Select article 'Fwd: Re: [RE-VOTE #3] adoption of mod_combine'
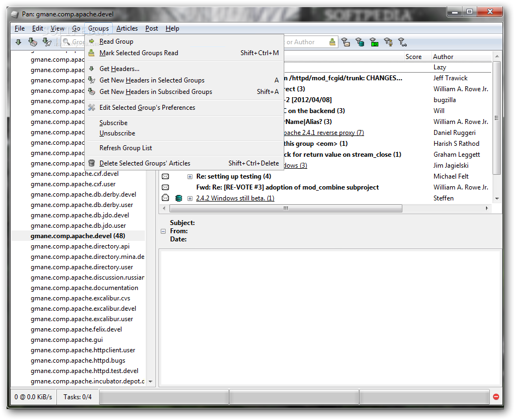This screenshot has width=515, height=420. [288, 187]
